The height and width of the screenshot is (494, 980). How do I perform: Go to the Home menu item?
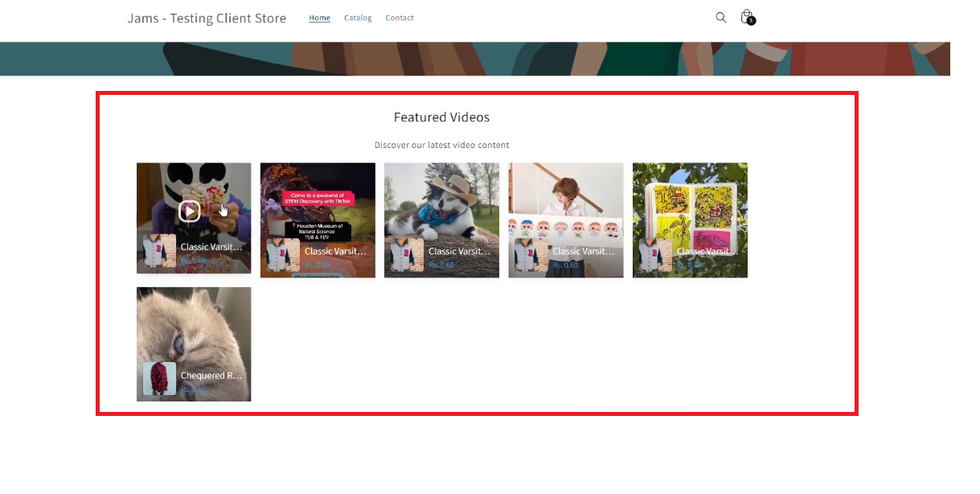(319, 18)
